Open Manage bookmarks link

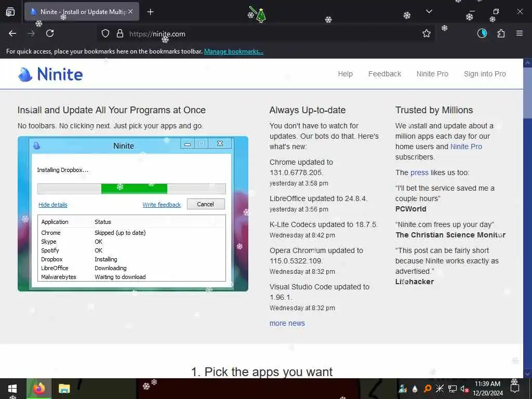pos(233,51)
